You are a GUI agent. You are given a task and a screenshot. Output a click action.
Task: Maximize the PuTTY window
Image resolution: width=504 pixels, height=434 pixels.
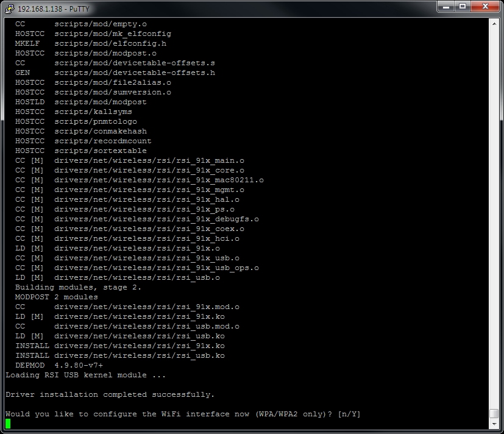pyautogui.click(x=462, y=7)
